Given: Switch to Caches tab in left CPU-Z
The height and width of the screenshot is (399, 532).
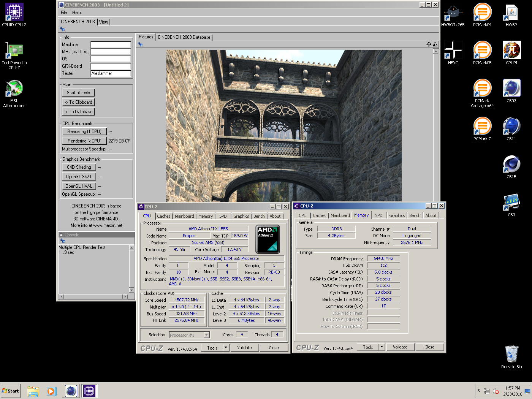Looking at the screenshot, I should (164, 216).
